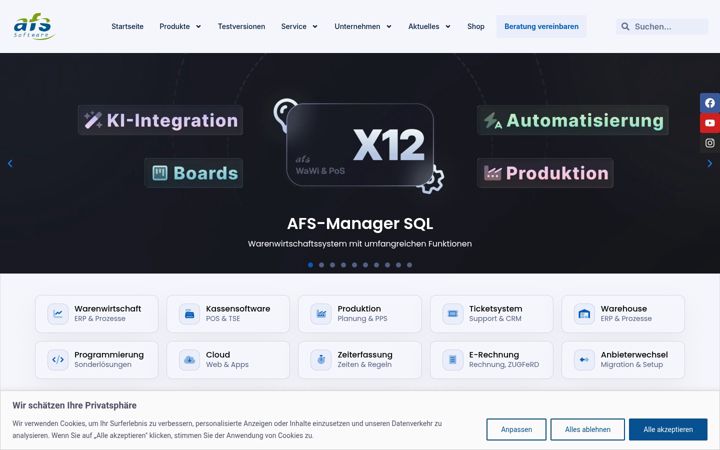
Task: Click the Warenwirtschaft chart icon
Action: pyautogui.click(x=58, y=314)
